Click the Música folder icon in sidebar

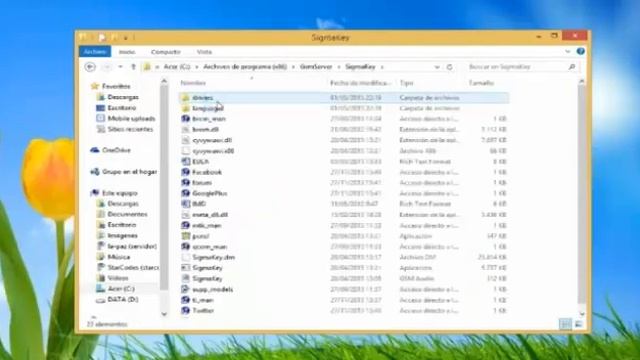pos(100,257)
